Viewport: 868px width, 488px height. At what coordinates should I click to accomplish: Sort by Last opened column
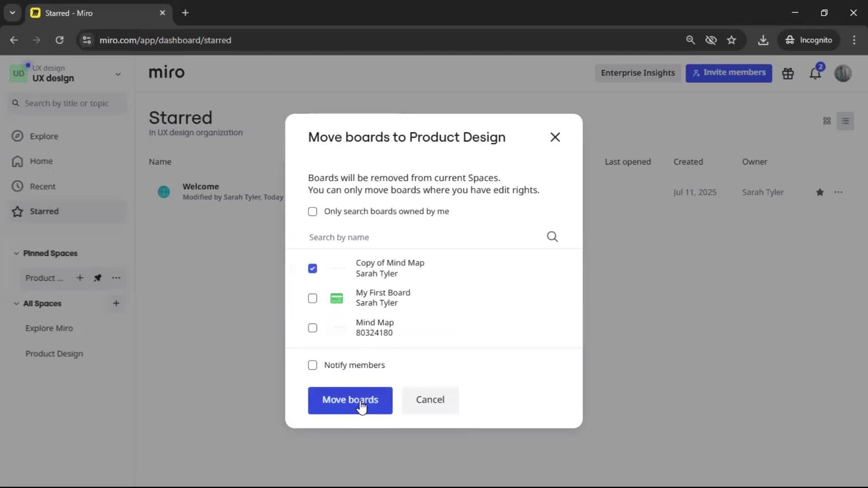tap(627, 162)
